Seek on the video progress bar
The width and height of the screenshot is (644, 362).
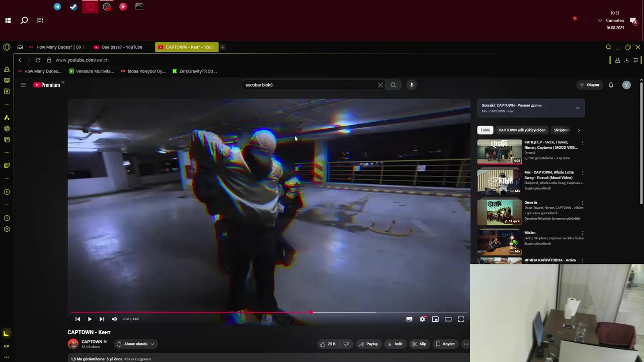point(269,312)
